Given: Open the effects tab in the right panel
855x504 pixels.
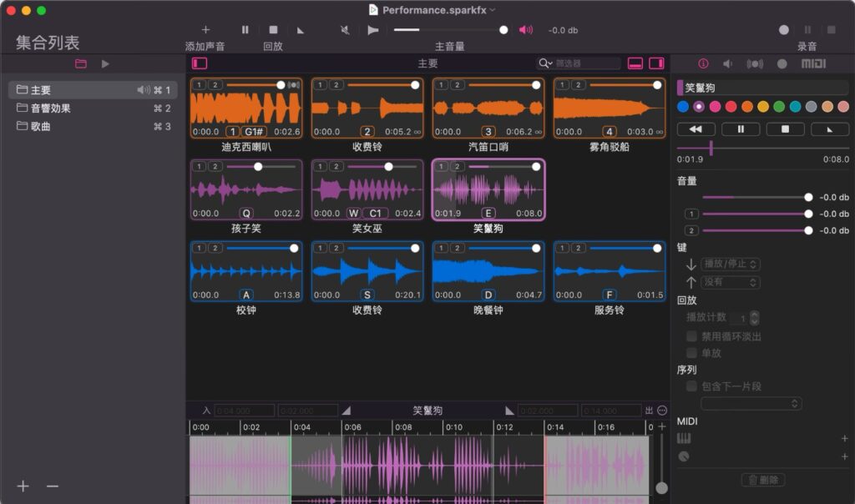Looking at the screenshot, I should click(754, 63).
